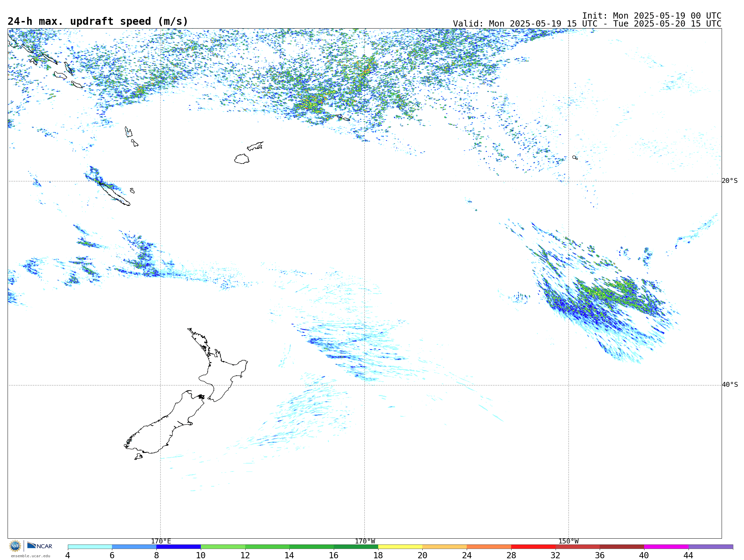Select the light cyan 4-6 colorbar swatch

(90, 547)
